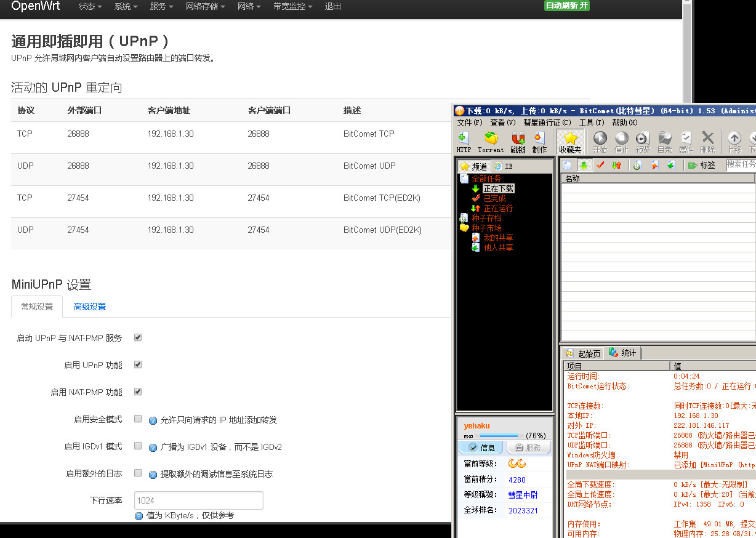The width and height of the screenshot is (756, 538).
Task: Click the 制作 make-torrent toolbar icon
Action: click(539, 142)
